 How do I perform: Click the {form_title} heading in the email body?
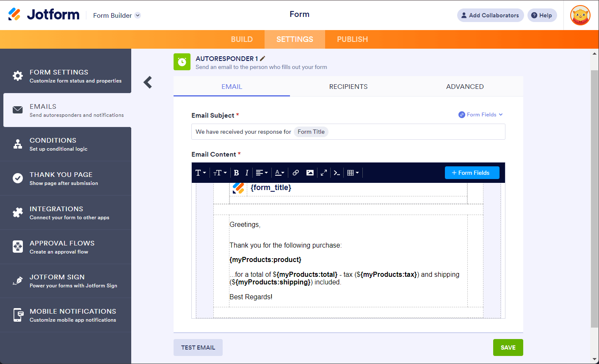point(271,188)
